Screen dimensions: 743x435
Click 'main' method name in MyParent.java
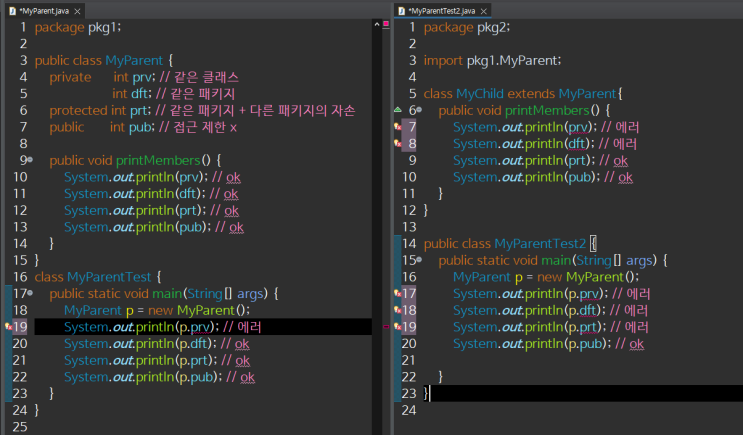(x=167, y=294)
